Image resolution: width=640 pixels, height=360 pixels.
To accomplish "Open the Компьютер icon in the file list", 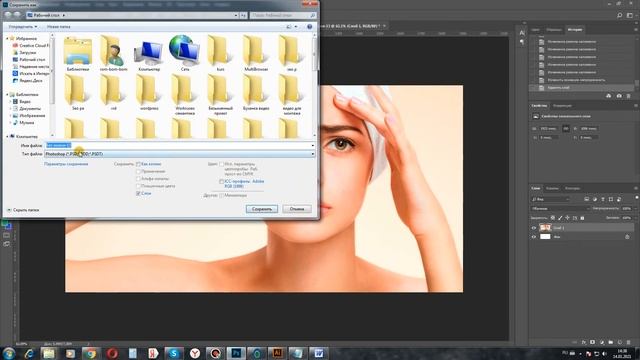I will [x=149, y=54].
